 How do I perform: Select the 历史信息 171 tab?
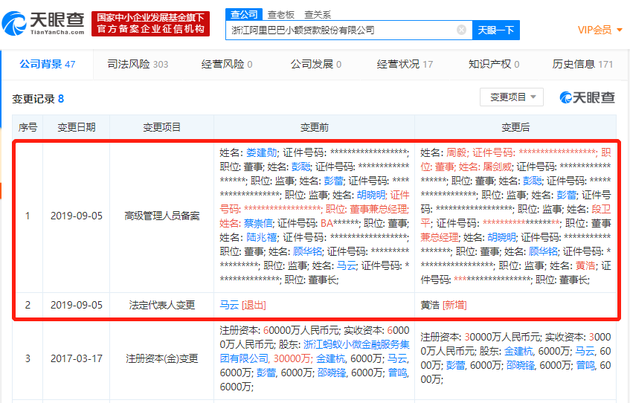(583, 64)
